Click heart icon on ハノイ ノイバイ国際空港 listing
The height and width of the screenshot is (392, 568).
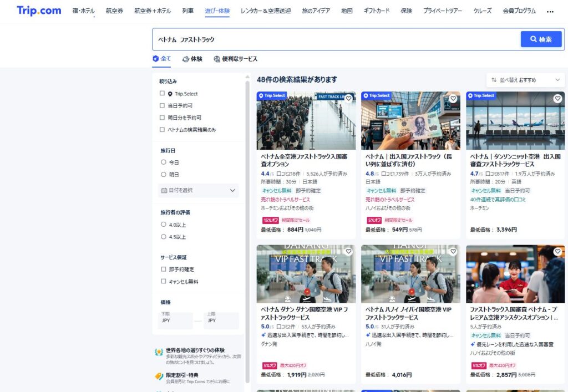coord(453,252)
